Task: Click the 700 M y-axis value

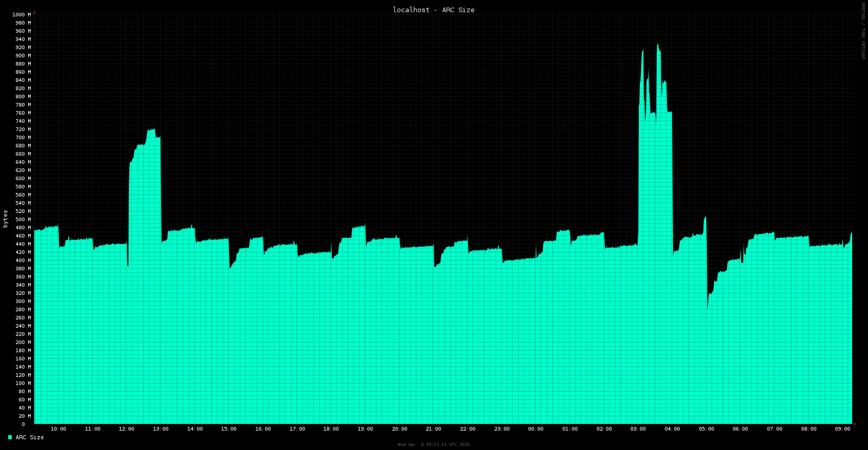Action: [x=24, y=138]
